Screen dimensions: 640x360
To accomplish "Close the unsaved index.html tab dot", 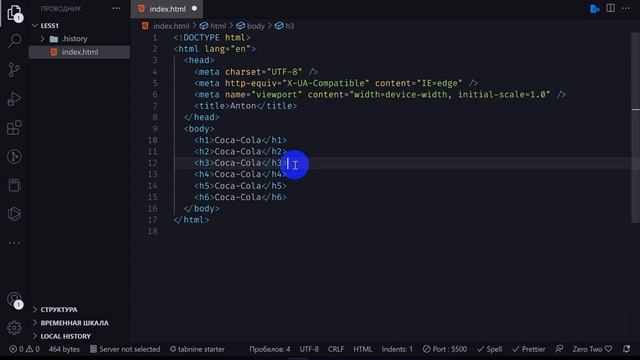I will pos(194,9).
